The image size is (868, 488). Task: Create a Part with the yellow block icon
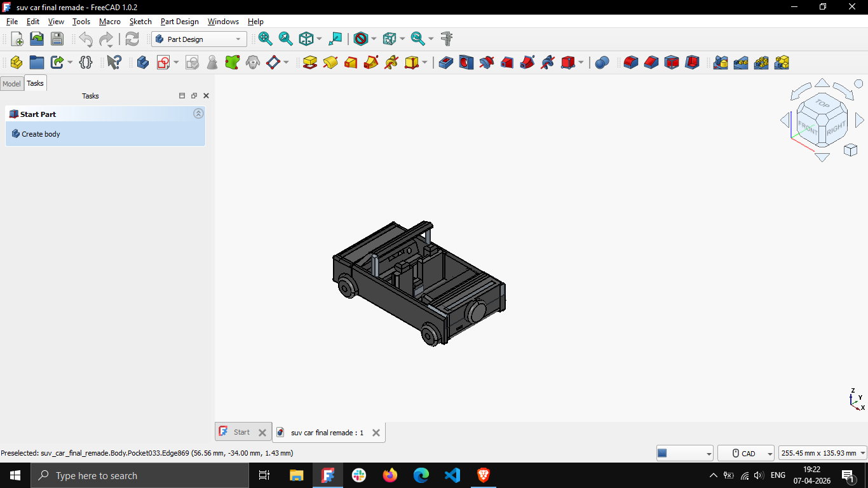(17, 62)
